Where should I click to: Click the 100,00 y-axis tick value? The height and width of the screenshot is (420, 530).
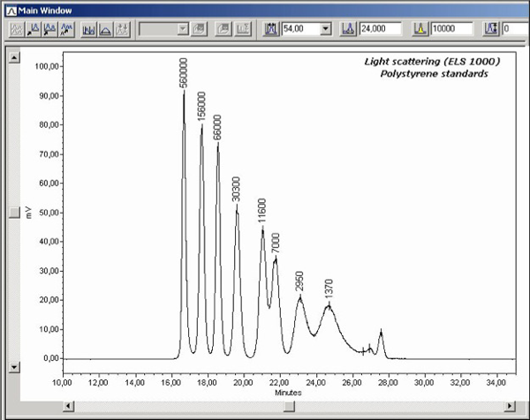47,66
